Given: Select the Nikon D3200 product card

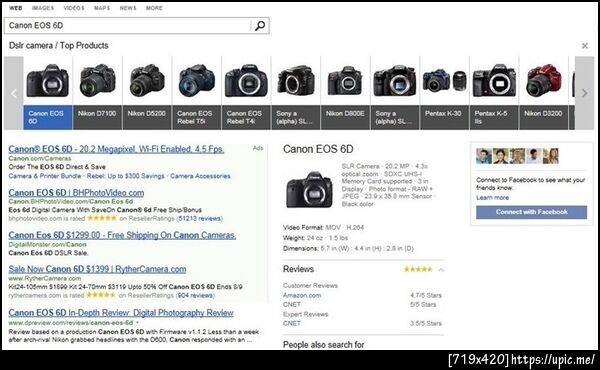Looking at the screenshot, I should [x=543, y=93].
